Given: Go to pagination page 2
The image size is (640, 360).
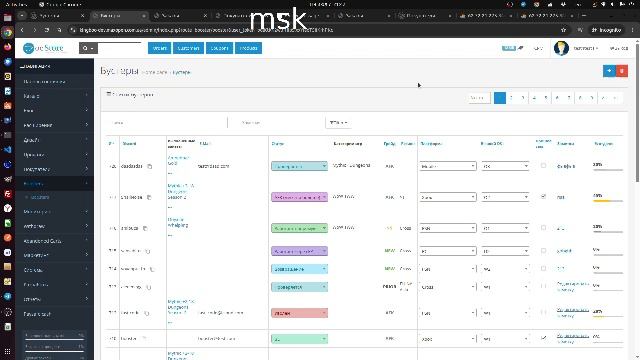Looking at the screenshot, I should 511,98.
